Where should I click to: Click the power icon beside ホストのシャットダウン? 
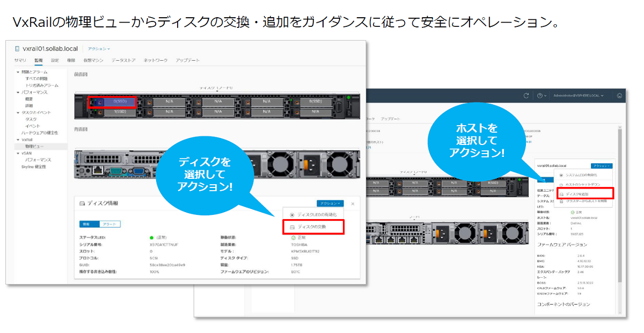[x=561, y=184]
